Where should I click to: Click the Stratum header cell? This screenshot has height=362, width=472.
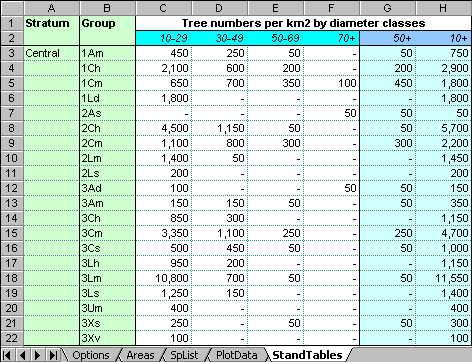(x=52, y=23)
